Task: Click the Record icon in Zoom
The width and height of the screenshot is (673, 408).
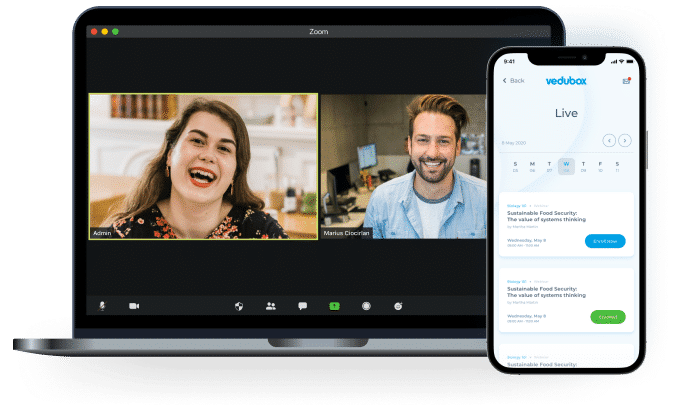Action: (x=367, y=306)
